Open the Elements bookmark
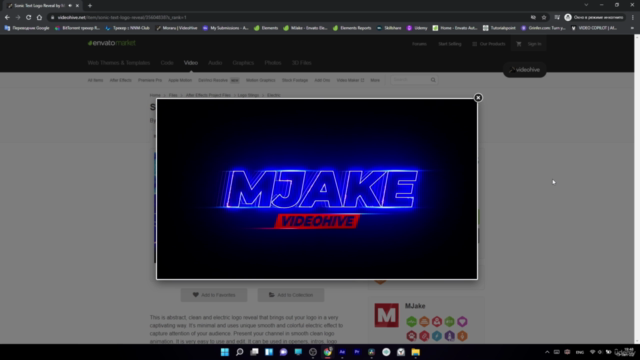The width and height of the screenshot is (640, 360). [x=266, y=28]
